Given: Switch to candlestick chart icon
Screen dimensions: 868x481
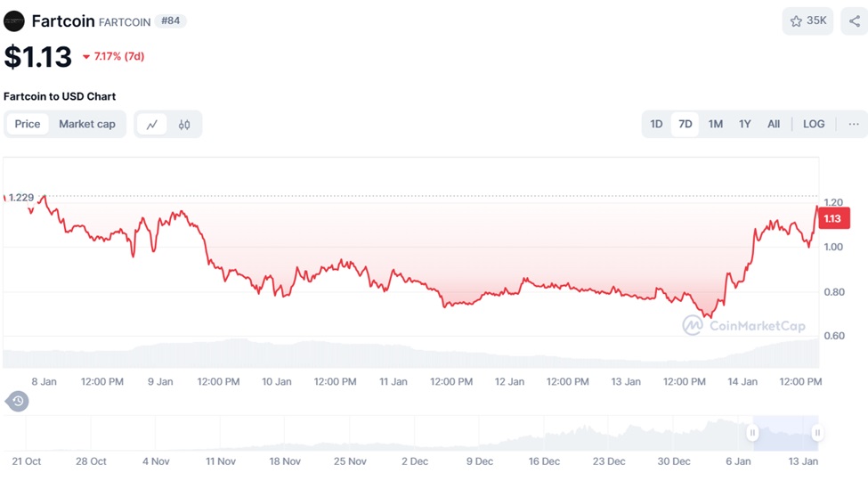Looking at the screenshot, I should pos(184,125).
